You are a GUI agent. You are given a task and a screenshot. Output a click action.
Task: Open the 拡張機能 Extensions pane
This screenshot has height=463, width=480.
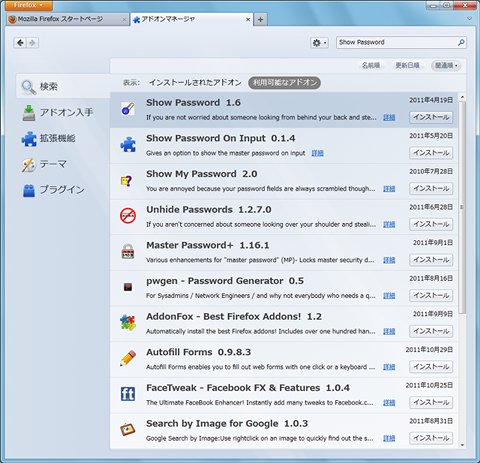pos(63,138)
